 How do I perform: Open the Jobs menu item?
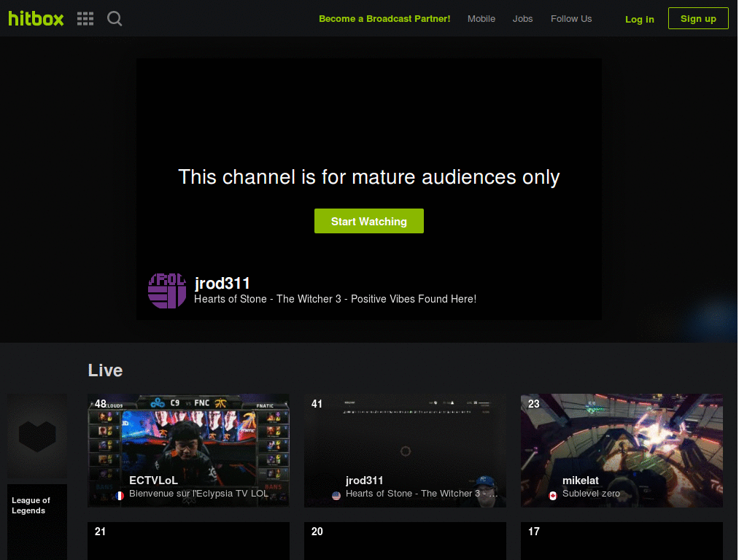[522, 19]
